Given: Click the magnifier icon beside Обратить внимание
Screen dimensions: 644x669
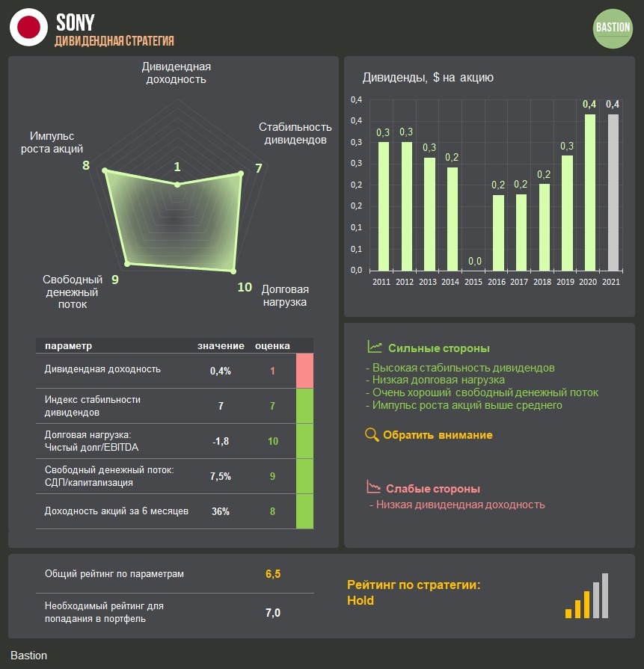Looking at the screenshot, I should (x=372, y=435).
